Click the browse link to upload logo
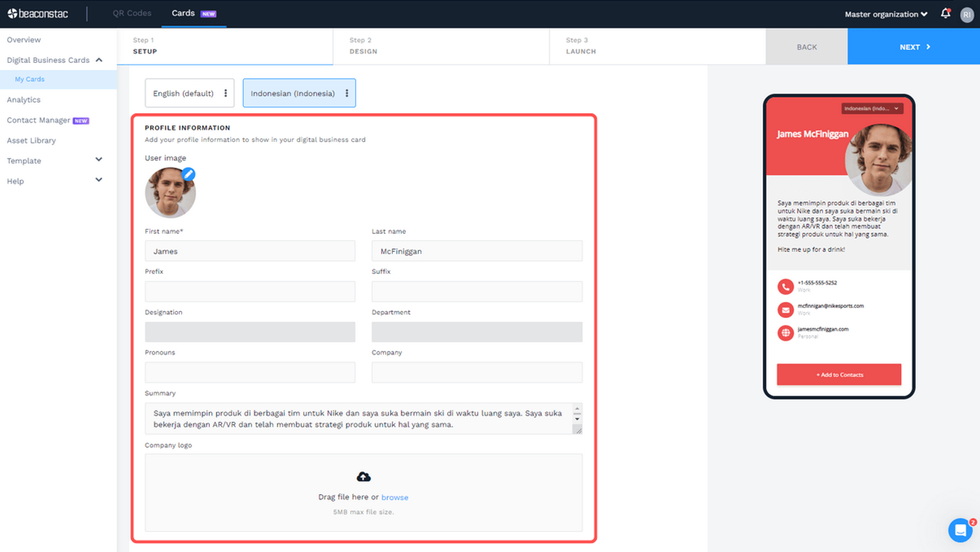This screenshot has height=552, width=980. pos(395,497)
